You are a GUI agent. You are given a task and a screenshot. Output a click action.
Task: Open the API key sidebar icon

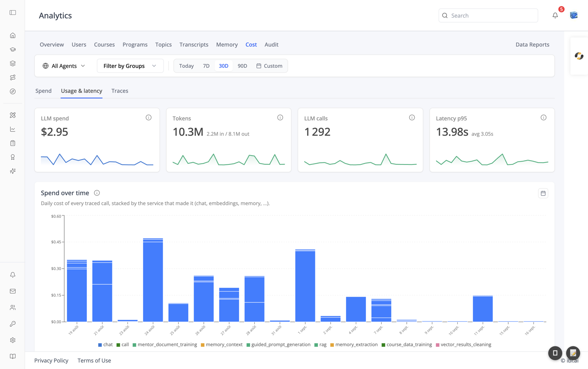(x=13, y=324)
